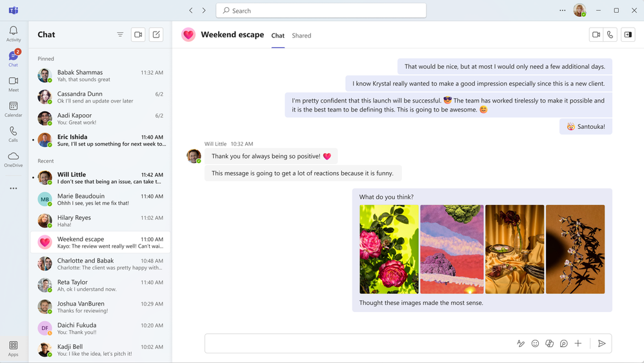
Task: Open chat with Marie Beaudouin
Action: tap(101, 199)
